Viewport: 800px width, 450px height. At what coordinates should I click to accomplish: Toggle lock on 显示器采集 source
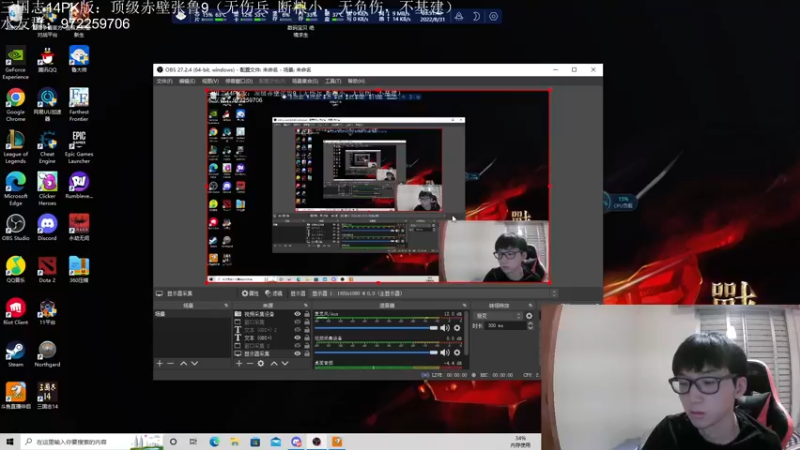click(307, 353)
